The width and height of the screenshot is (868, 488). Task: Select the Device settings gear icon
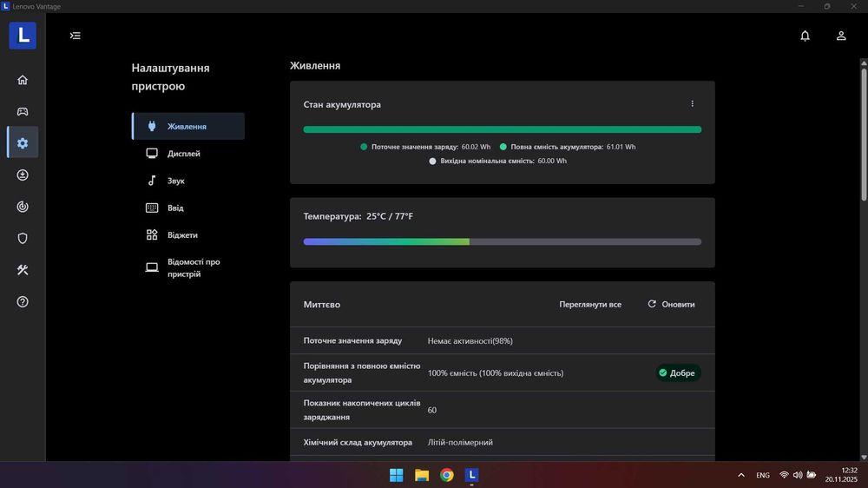click(23, 143)
